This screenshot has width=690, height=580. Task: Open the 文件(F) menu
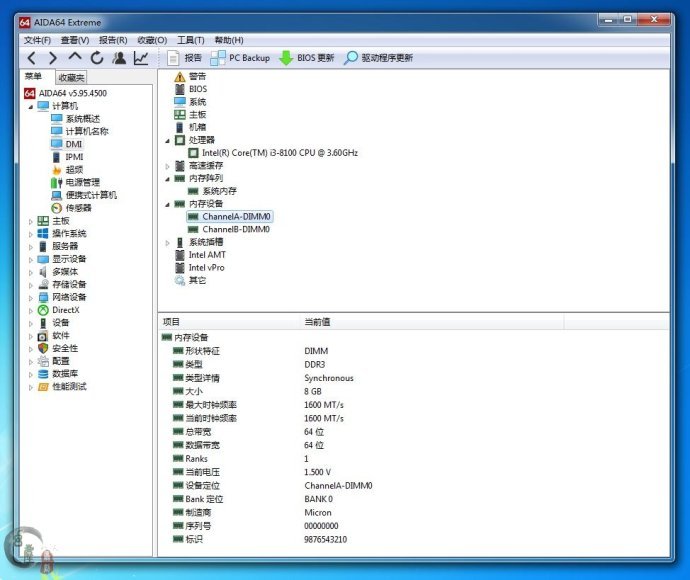pos(37,40)
